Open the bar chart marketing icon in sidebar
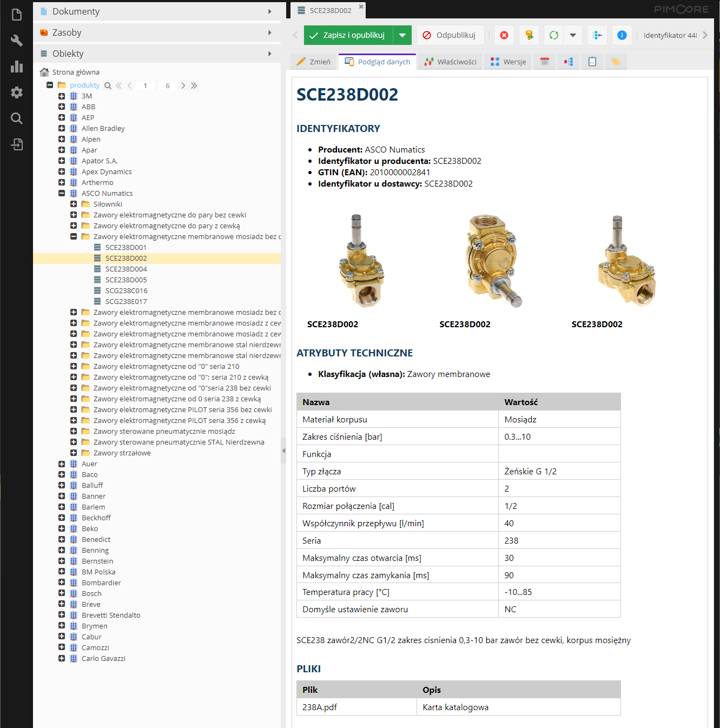This screenshot has width=720, height=728. click(17, 67)
